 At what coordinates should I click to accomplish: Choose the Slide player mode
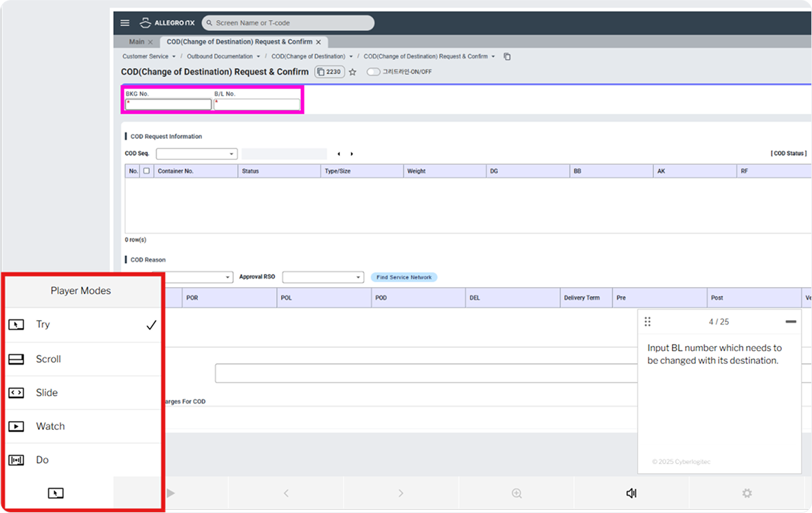(x=47, y=393)
